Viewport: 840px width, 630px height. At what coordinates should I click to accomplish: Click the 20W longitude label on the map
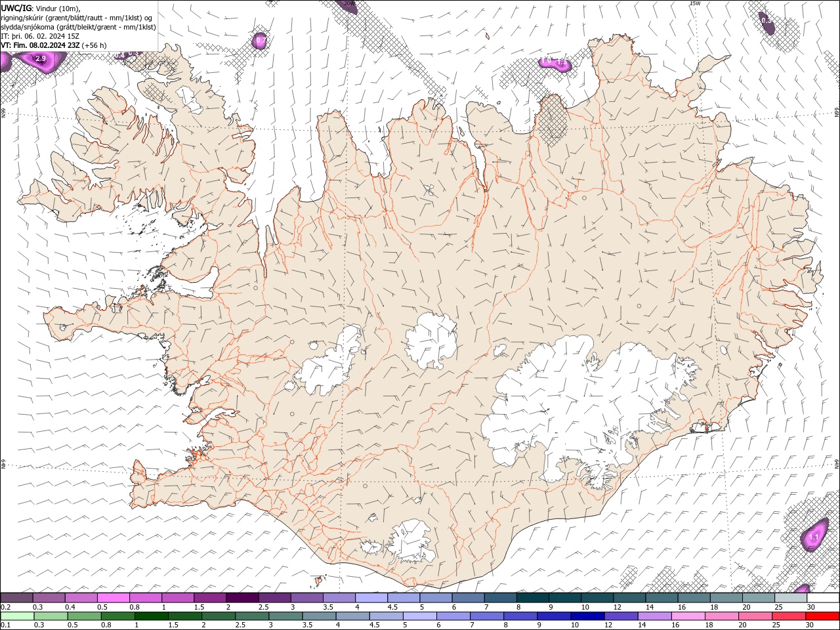point(349,3)
